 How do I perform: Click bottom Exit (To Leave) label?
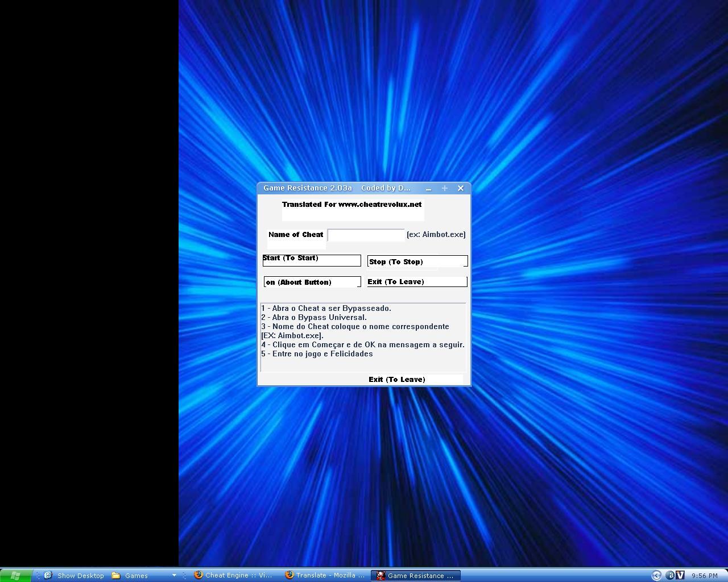pyautogui.click(x=397, y=379)
